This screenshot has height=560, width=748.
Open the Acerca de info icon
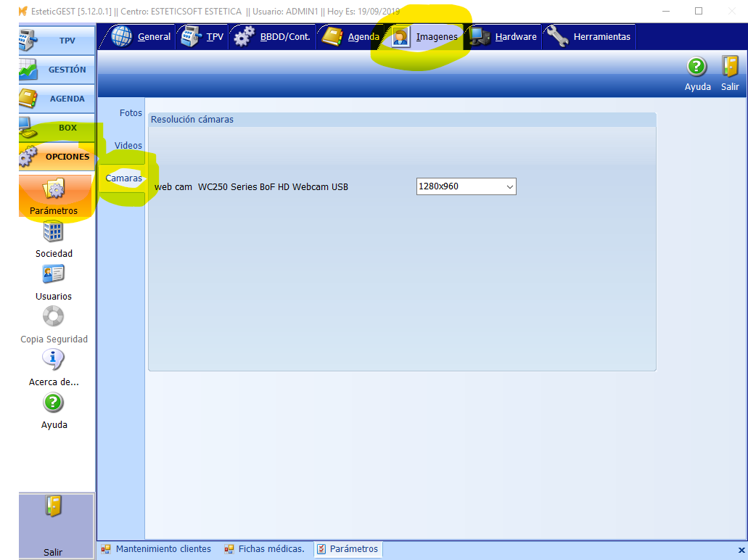[54, 359]
